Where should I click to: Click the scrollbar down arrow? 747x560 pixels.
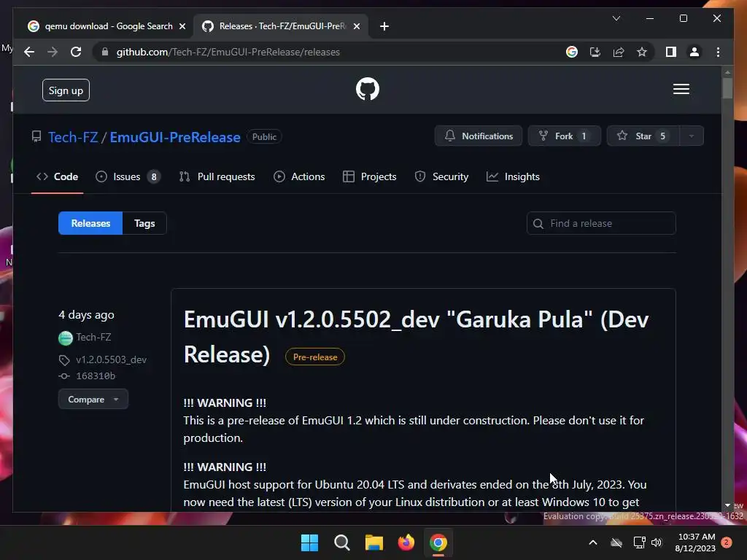(x=727, y=505)
